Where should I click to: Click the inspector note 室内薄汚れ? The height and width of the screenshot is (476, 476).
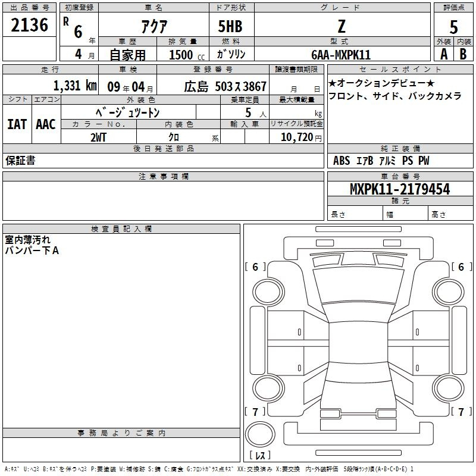tap(27, 240)
